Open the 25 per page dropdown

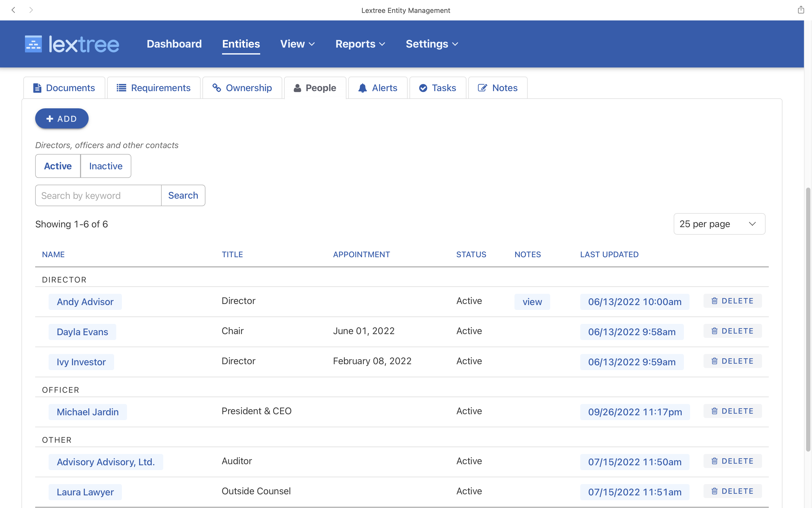pyautogui.click(x=719, y=224)
